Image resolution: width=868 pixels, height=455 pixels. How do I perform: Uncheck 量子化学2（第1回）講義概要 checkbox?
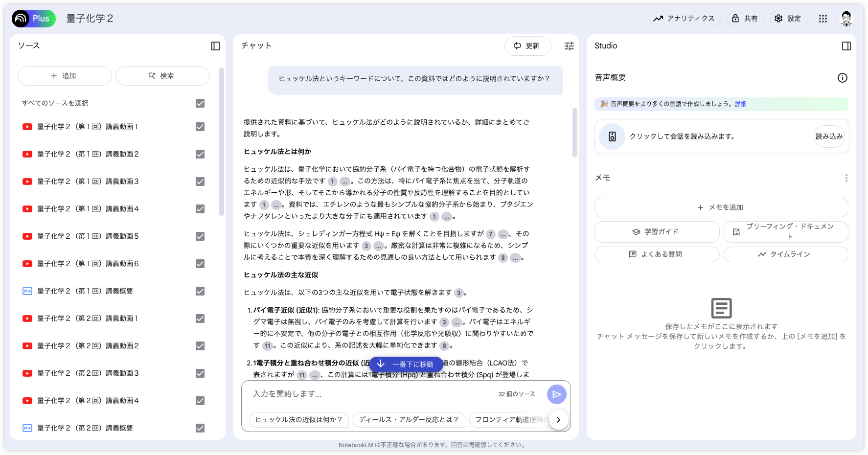click(200, 291)
